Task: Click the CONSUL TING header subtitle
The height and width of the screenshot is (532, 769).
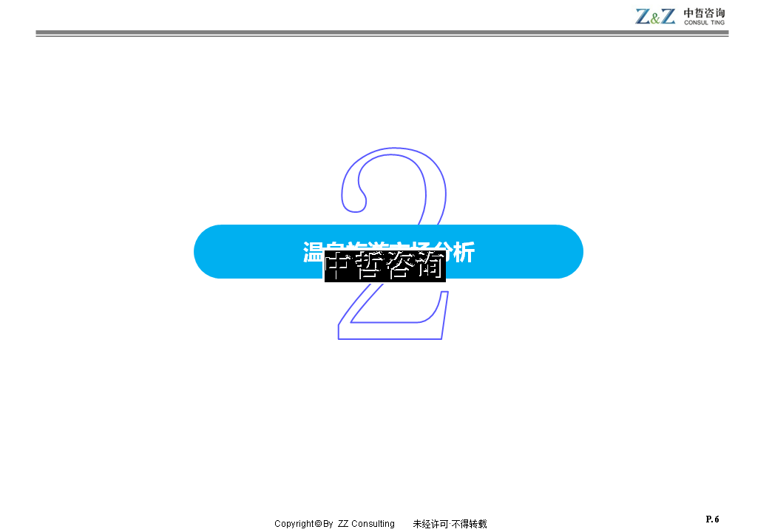Action: (704, 23)
